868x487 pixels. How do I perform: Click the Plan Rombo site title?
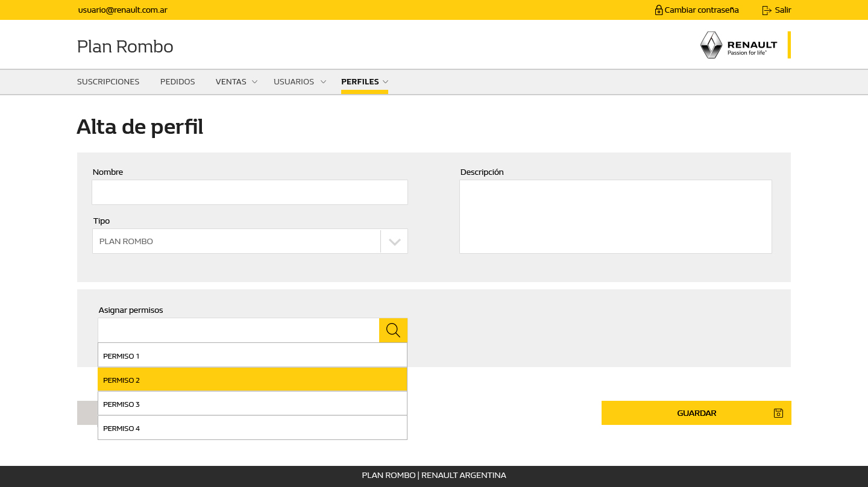tap(125, 46)
